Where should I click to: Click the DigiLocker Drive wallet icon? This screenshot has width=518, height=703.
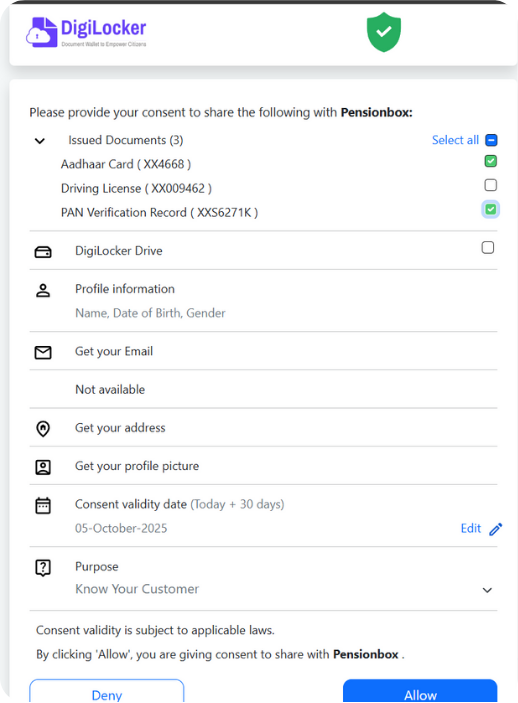43,252
